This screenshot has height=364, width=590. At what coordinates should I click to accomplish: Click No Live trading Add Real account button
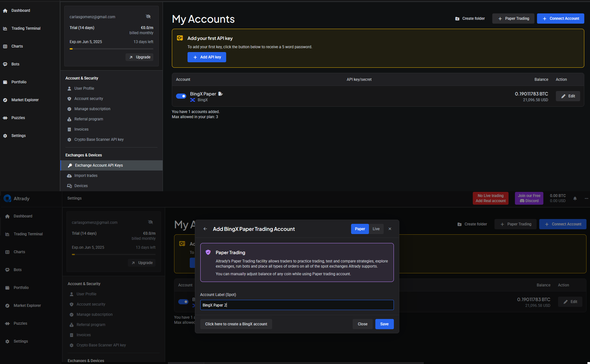(491, 198)
